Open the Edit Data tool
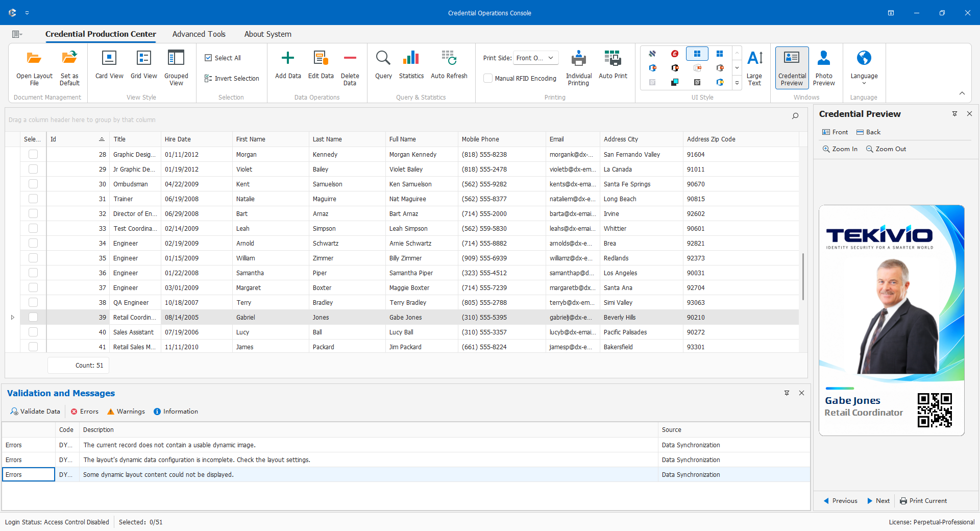 pyautogui.click(x=321, y=65)
